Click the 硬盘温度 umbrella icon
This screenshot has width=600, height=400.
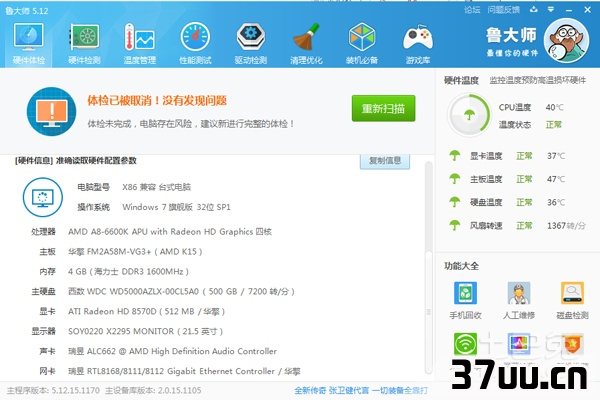point(455,202)
